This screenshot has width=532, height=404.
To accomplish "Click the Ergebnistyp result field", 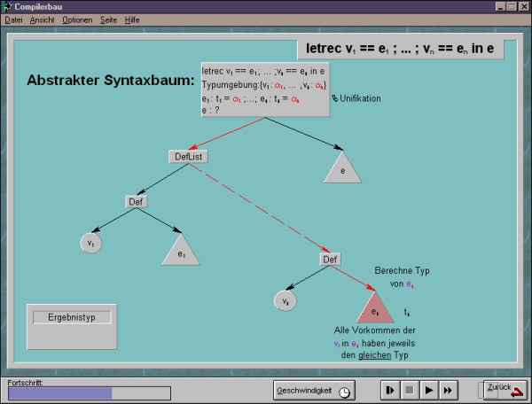I will click(x=72, y=317).
